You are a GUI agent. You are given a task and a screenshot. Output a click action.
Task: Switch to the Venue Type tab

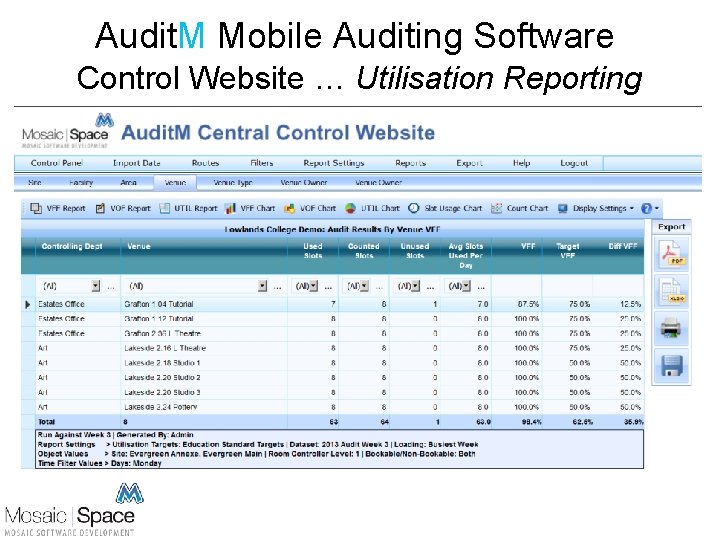pyautogui.click(x=233, y=182)
